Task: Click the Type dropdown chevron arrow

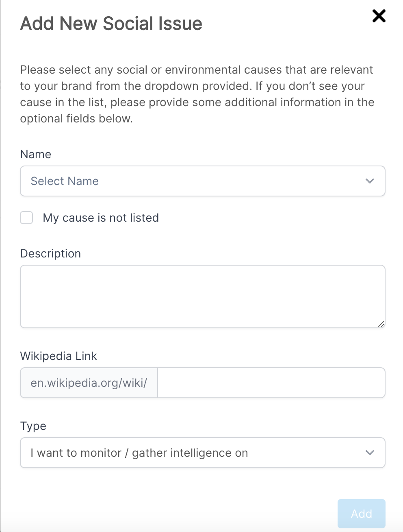Action: click(x=369, y=453)
